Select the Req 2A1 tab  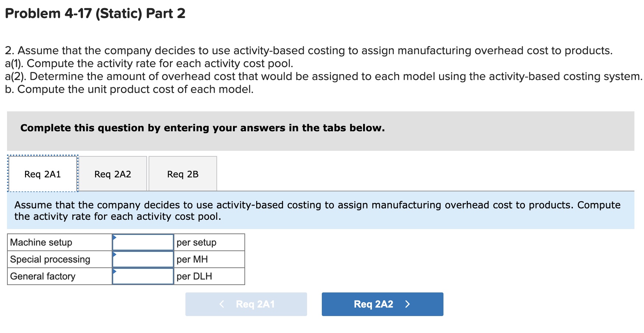coord(42,174)
